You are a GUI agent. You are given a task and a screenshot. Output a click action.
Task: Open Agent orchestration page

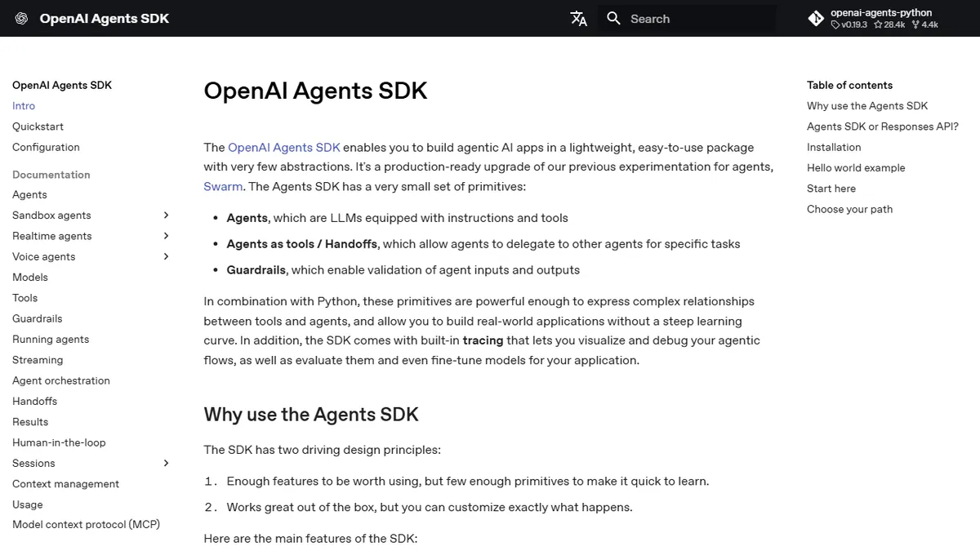click(x=61, y=380)
